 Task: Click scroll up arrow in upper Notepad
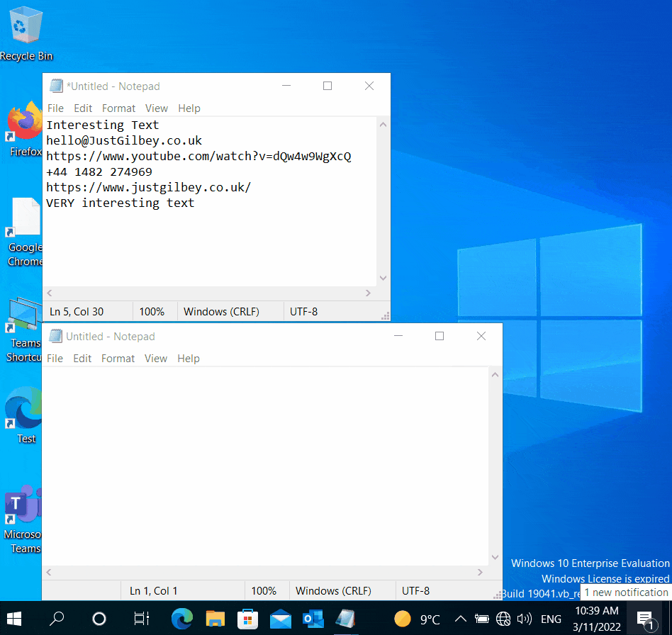(x=383, y=125)
